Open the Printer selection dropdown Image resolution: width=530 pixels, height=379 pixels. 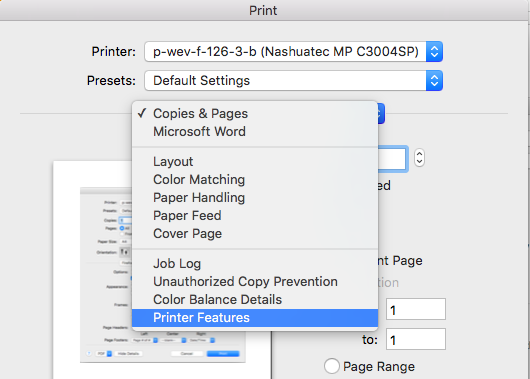[x=293, y=51]
